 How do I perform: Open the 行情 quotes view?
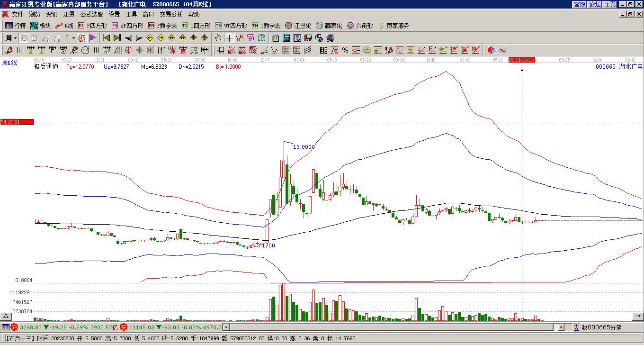pyautogui.click(x=15, y=26)
